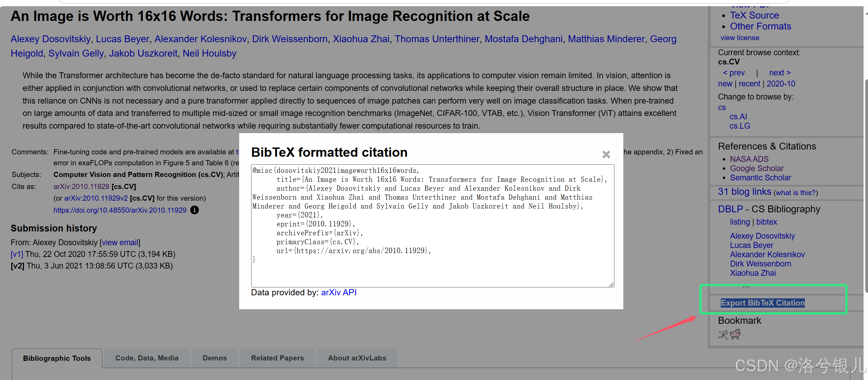
Task: Click the DBLP bibtex link
Action: (x=766, y=222)
